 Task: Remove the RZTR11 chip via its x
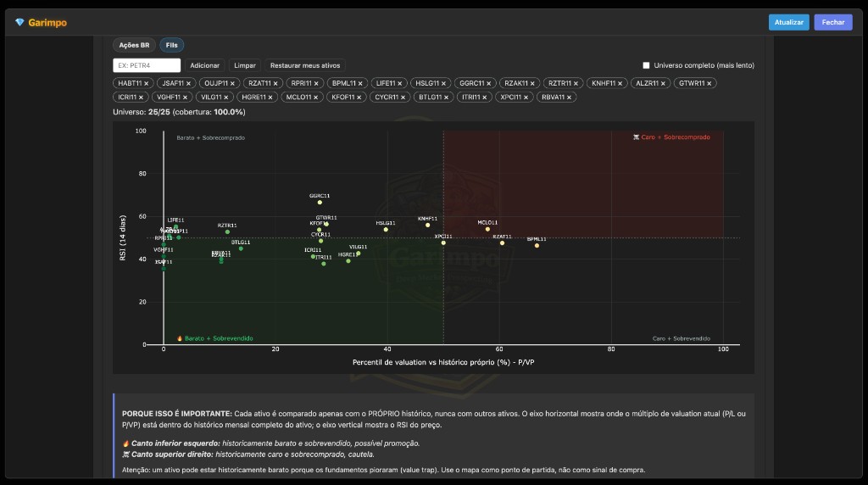coord(576,84)
